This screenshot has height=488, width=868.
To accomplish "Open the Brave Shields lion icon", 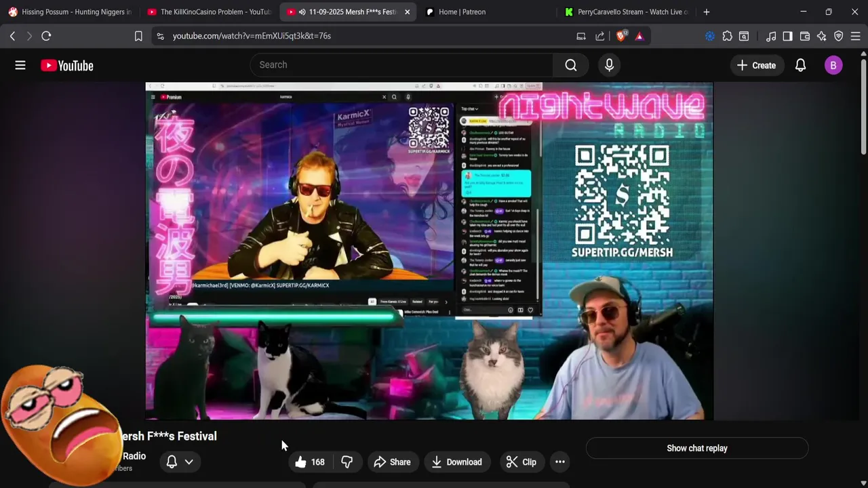I will 621,36.
